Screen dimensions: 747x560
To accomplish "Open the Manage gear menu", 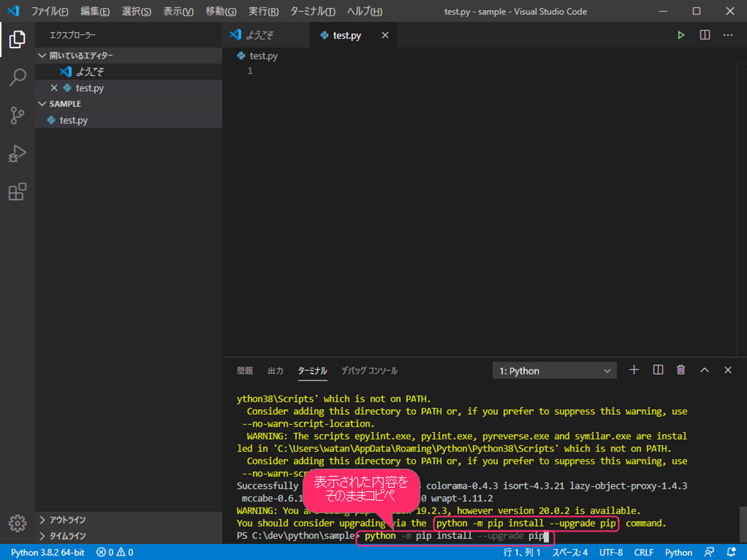I will 17,523.
